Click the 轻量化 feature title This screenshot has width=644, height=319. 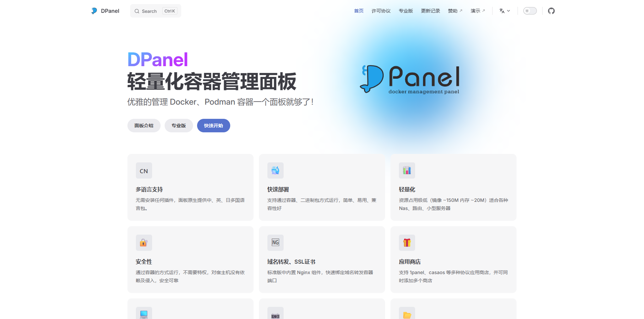tap(407, 189)
